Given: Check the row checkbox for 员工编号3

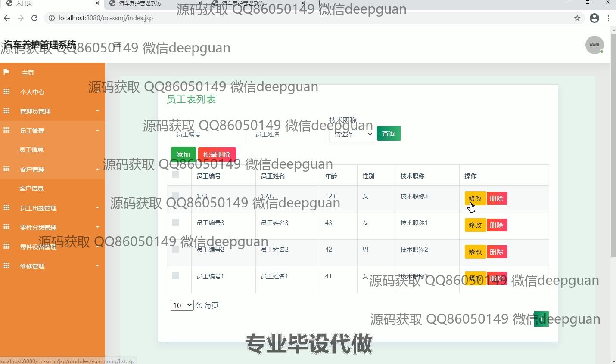Looking at the screenshot, I should tap(176, 222).
